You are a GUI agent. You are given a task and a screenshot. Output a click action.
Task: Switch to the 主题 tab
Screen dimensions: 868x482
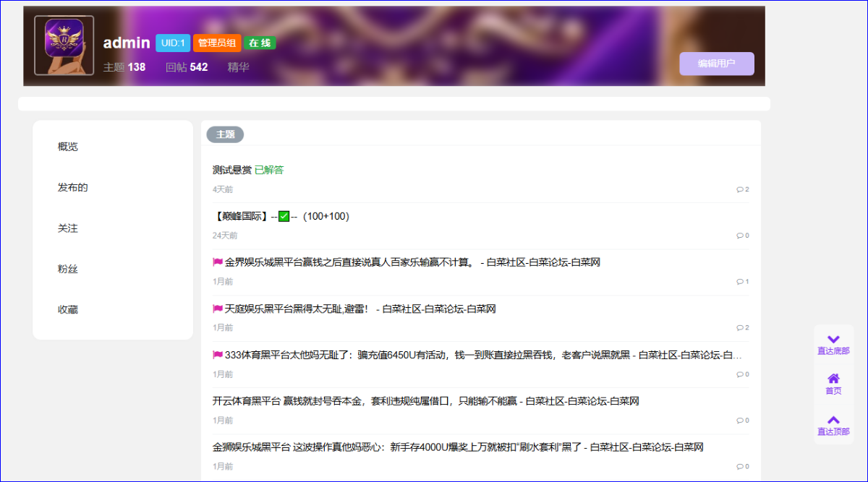pyautogui.click(x=225, y=134)
